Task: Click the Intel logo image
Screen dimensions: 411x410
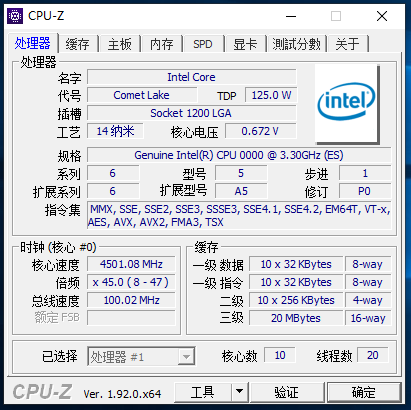Action: click(x=347, y=104)
